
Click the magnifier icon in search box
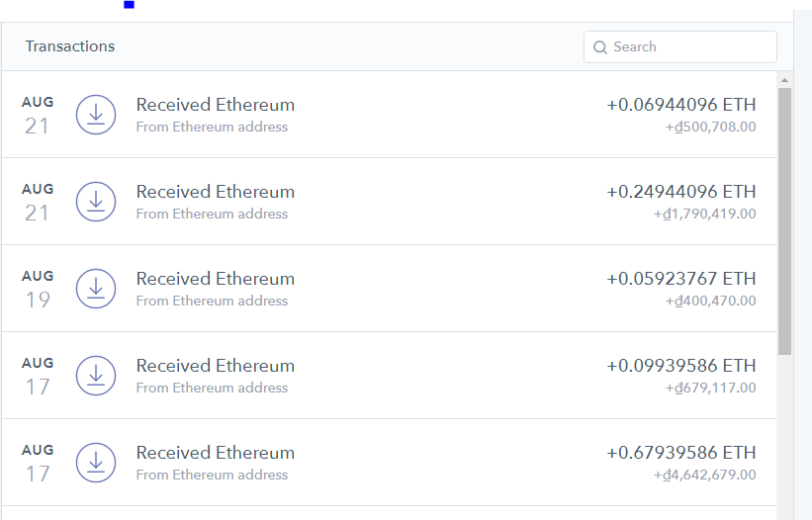point(599,47)
